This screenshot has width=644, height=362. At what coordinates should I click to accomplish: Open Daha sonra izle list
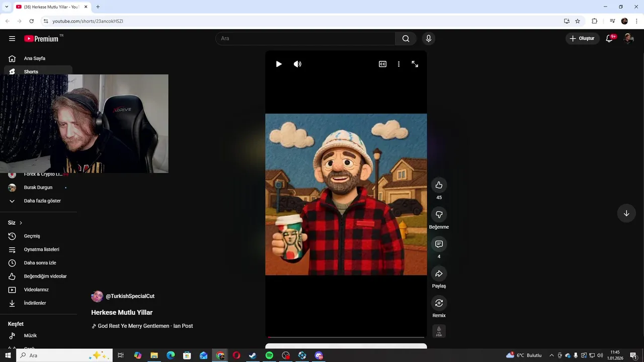38,263
